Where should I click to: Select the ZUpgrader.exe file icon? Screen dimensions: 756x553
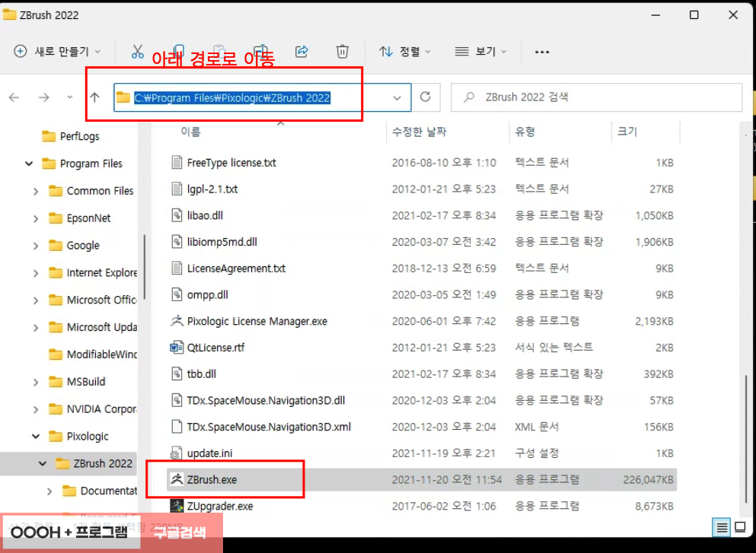tap(177, 505)
